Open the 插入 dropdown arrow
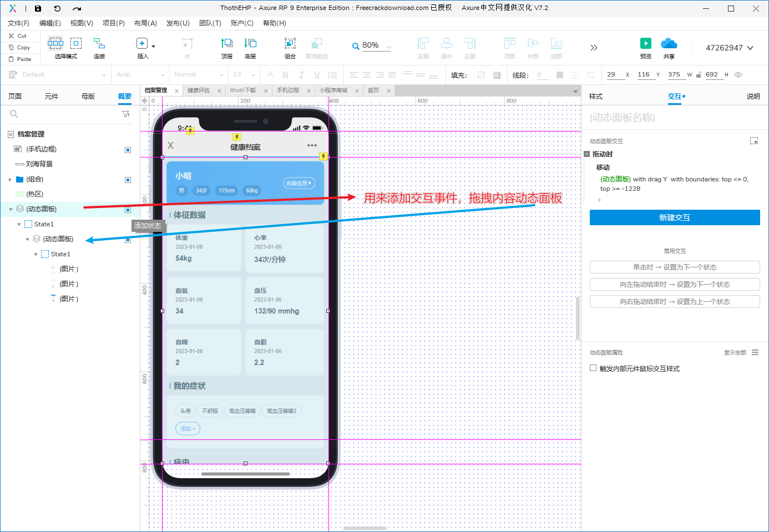769x532 pixels. (154, 46)
